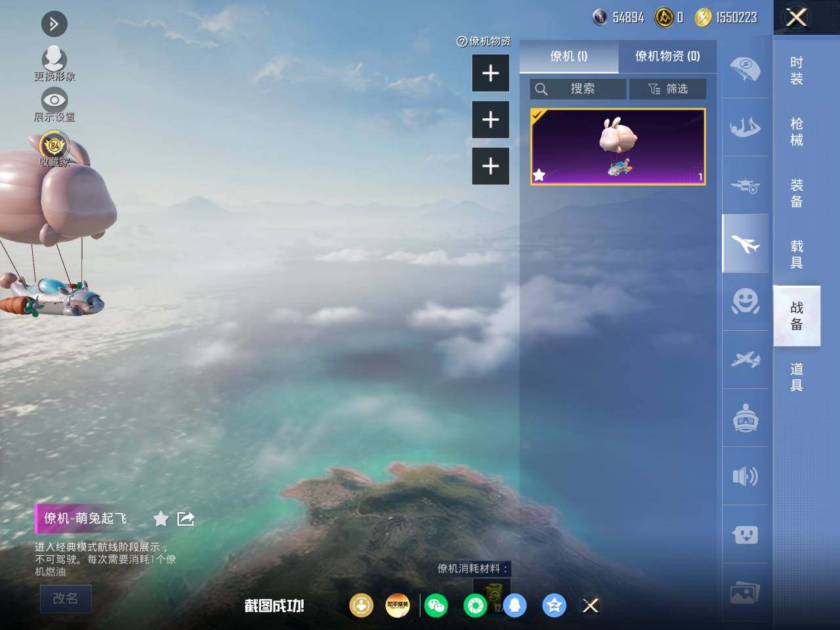Select the wingman airplane category
The width and height of the screenshot is (840, 630).
pos(745,243)
